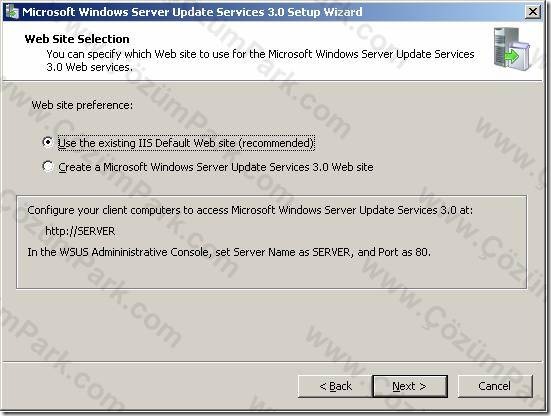The image size is (551, 416).
Task: Click the Web Site Selection heading
Action: [x=77, y=39]
